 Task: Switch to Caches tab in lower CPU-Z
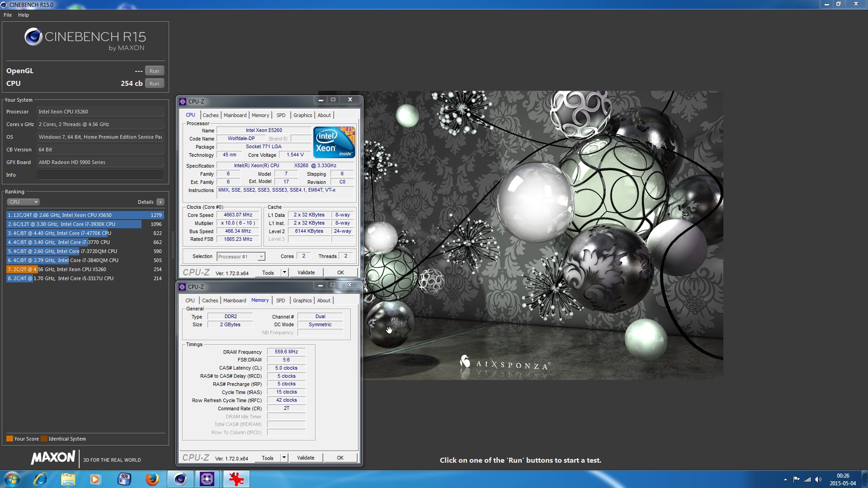pos(210,300)
